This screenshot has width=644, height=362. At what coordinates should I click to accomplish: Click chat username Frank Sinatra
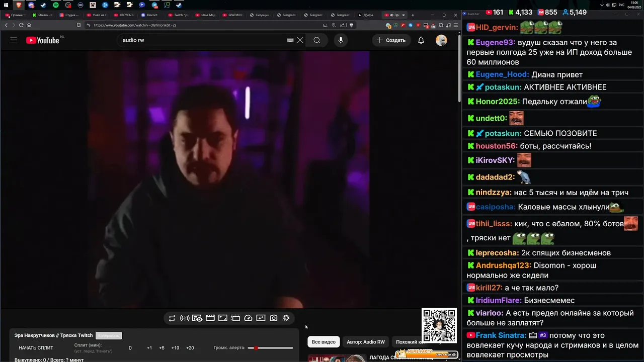coord(501,335)
